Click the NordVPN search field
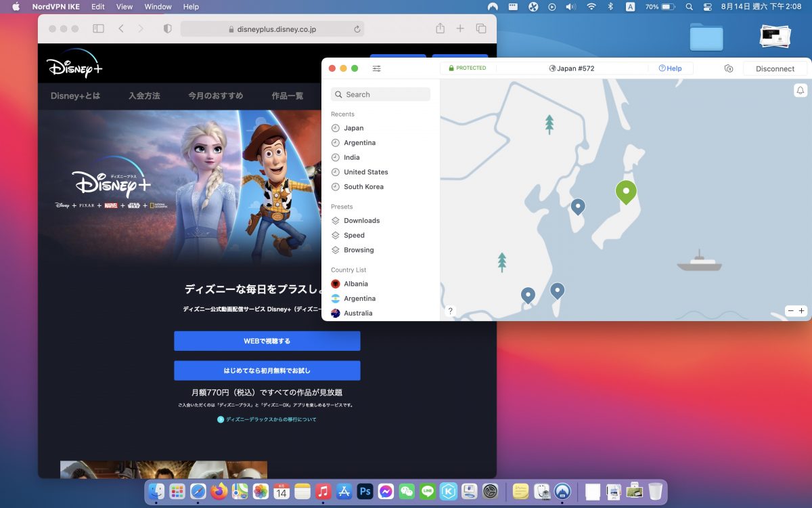Viewport: 812px width, 508px height. (x=380, y=94)
